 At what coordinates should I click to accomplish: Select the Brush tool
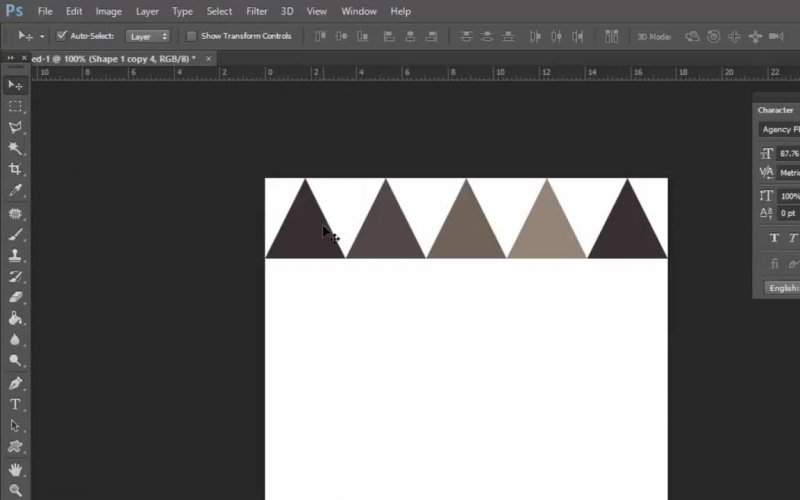15,234
